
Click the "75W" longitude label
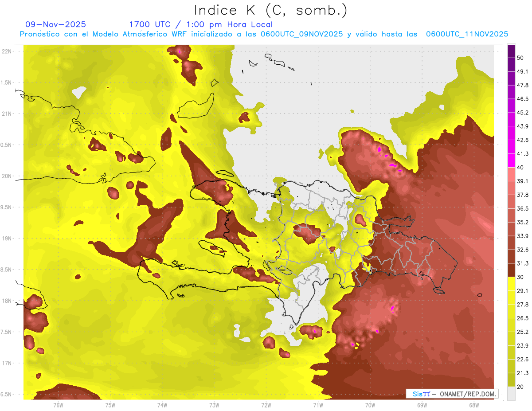pos(110,405)
